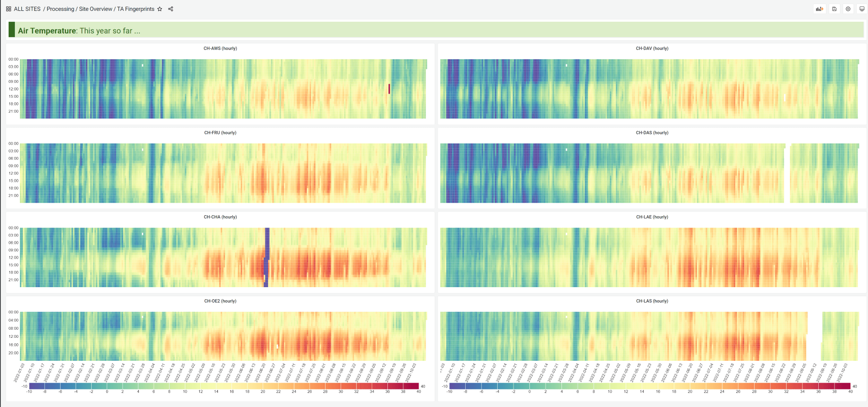Viewport: 868px width, 407px height.
Task: Open the dashboards grid icon
Action: (x=9, y=9)
